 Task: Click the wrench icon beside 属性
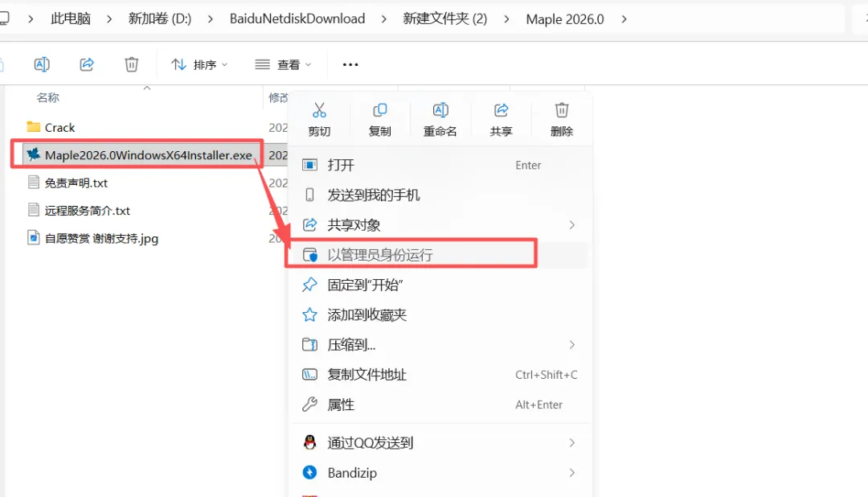310,405
